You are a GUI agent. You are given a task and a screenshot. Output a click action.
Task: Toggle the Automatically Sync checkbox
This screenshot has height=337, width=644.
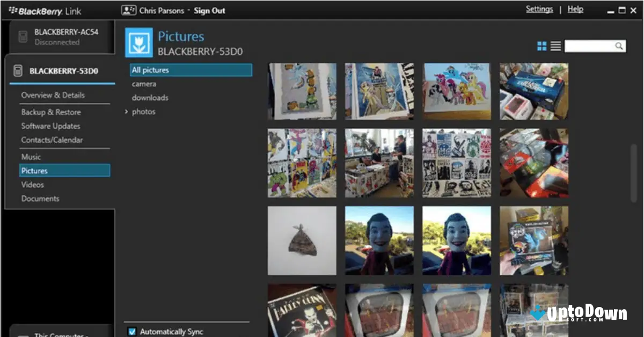pyautogui.click(x=132, y=331)
